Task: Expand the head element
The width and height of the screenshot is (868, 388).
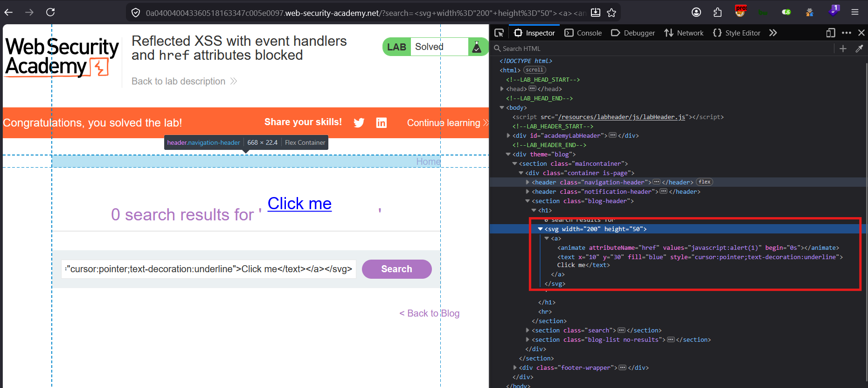Action: point(502,89)
